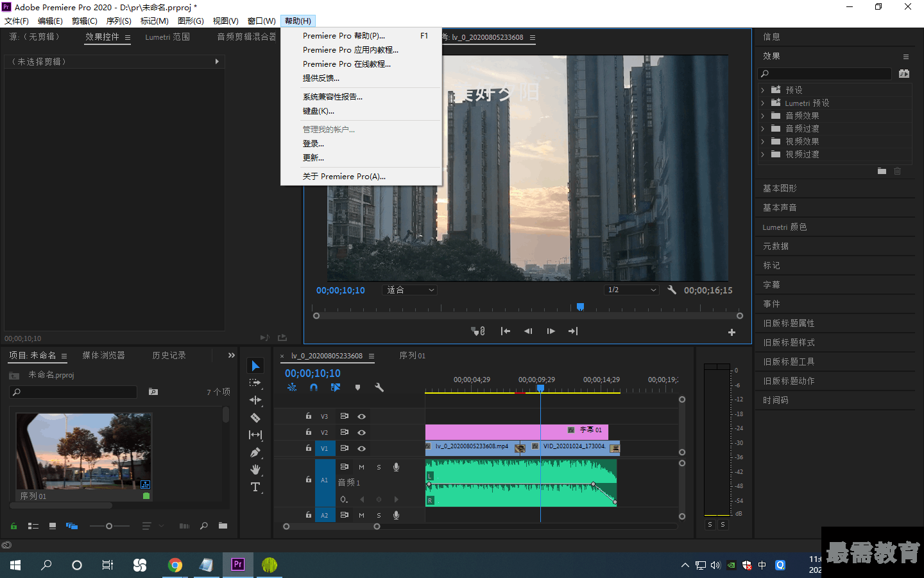Select the Ripple Edit tool
Viewport: 924px width, 578px height.
255,400
